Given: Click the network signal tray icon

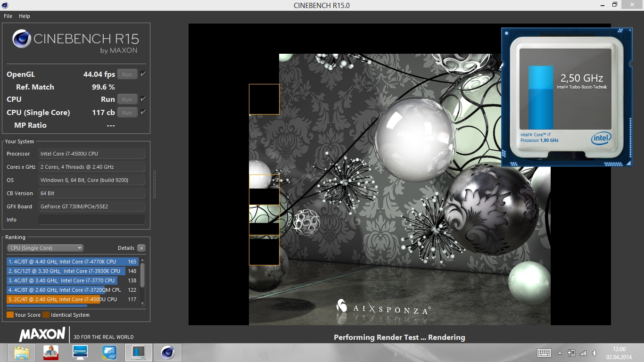Looking at the screenshot, I should click(x=583, y=353).
